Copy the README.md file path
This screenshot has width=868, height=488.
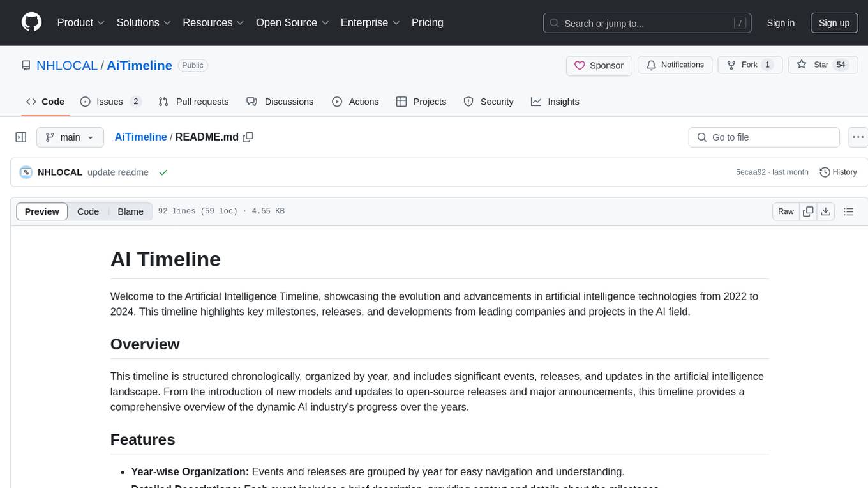[x=248, y=137]
